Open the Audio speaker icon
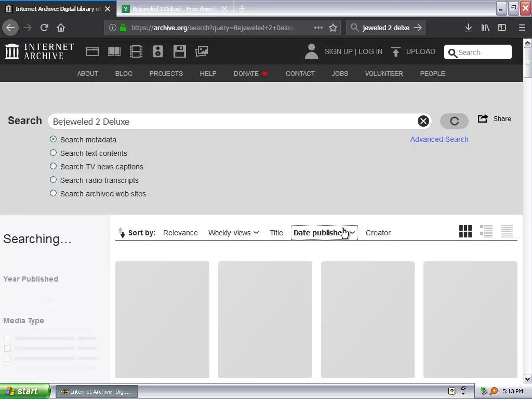Screen dimensions: 532x399 click(x=158, y=51)
